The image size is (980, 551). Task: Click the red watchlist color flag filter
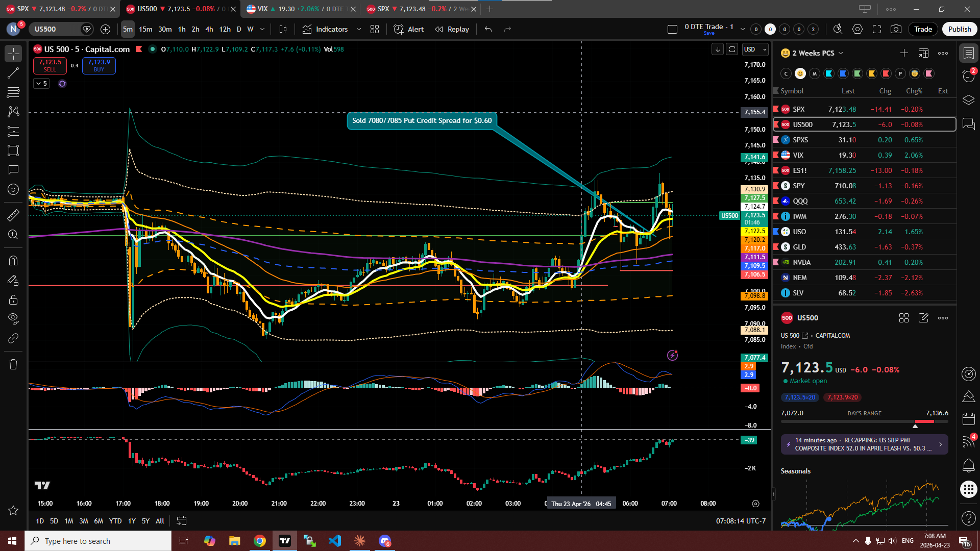pyautogui.click(x=886, y=73)
